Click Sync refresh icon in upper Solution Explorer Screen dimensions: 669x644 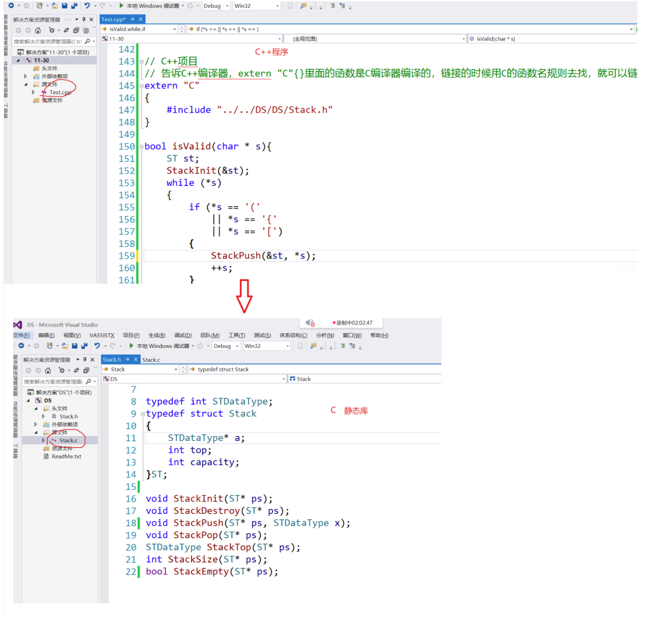tap(66, 30)
